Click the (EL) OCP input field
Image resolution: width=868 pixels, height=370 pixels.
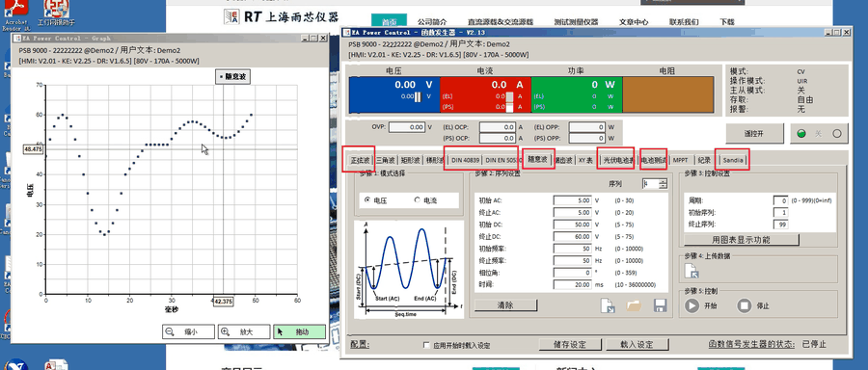tap(498, 127)
